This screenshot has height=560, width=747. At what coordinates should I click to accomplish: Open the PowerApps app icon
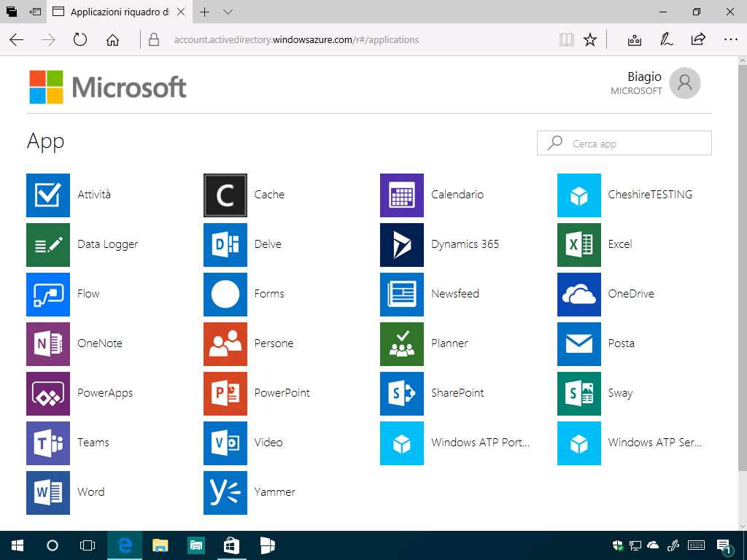coord(48,393)
